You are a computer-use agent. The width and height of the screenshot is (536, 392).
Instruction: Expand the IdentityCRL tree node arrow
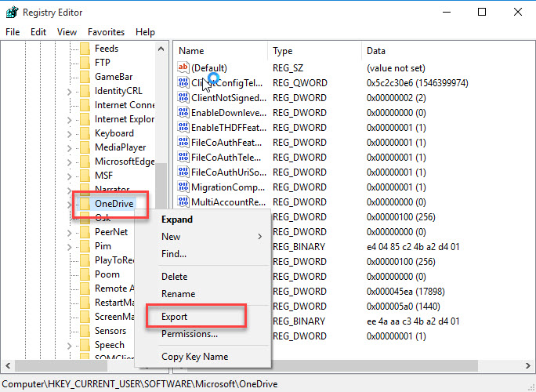coord(70,91)
